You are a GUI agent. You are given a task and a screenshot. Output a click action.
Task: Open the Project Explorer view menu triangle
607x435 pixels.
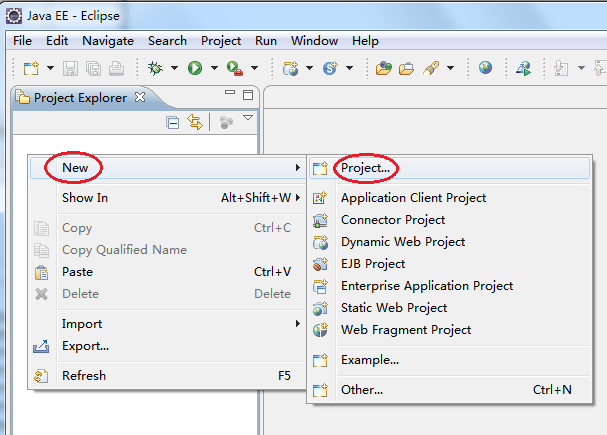tap(248, 118)
